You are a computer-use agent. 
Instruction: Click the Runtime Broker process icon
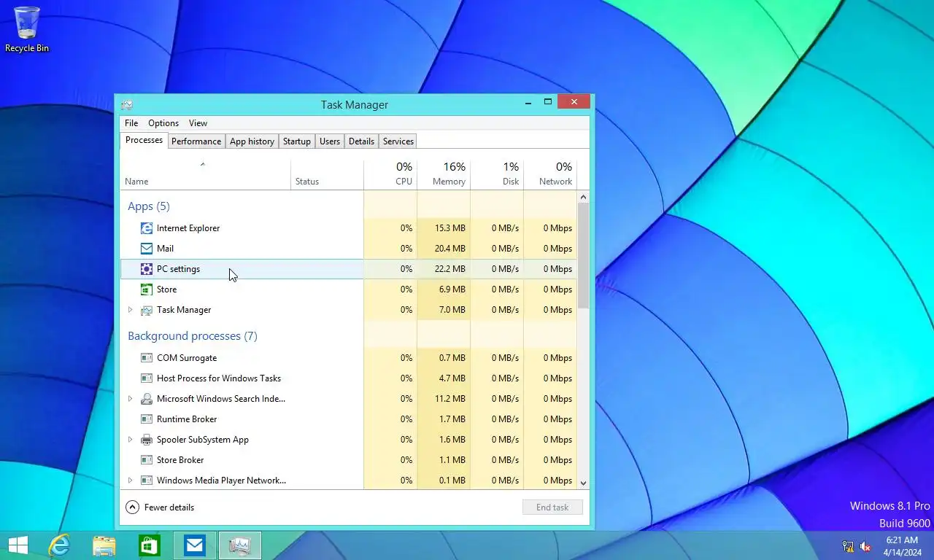pos(147,419)
